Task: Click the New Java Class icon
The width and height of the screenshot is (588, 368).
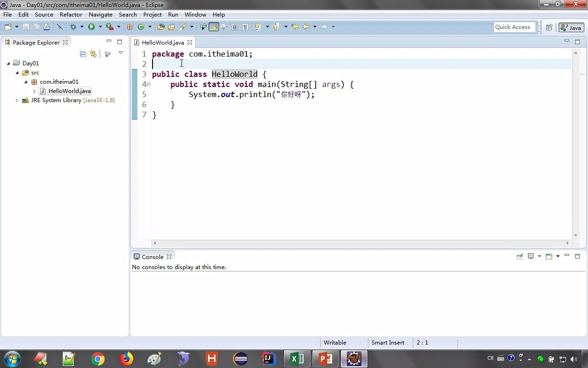Action: [x=141, y=27]
